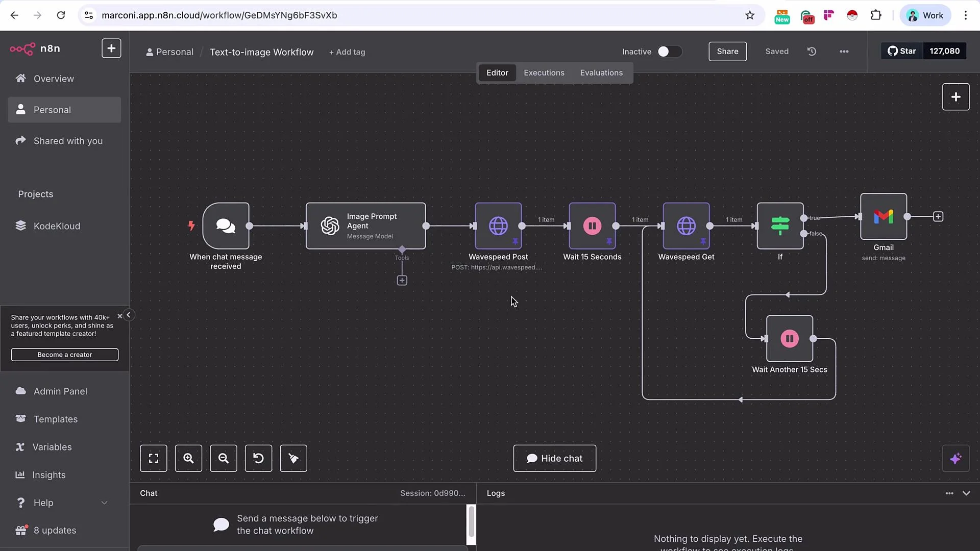The image size is (980, 551).
Task: Add a node after Gmail
Action: [938, 217]
